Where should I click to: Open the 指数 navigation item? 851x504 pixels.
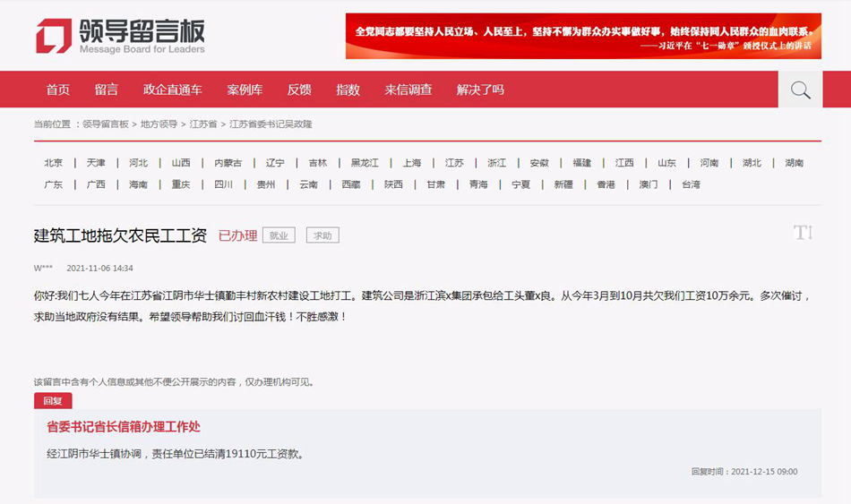[x=348, y=90]
